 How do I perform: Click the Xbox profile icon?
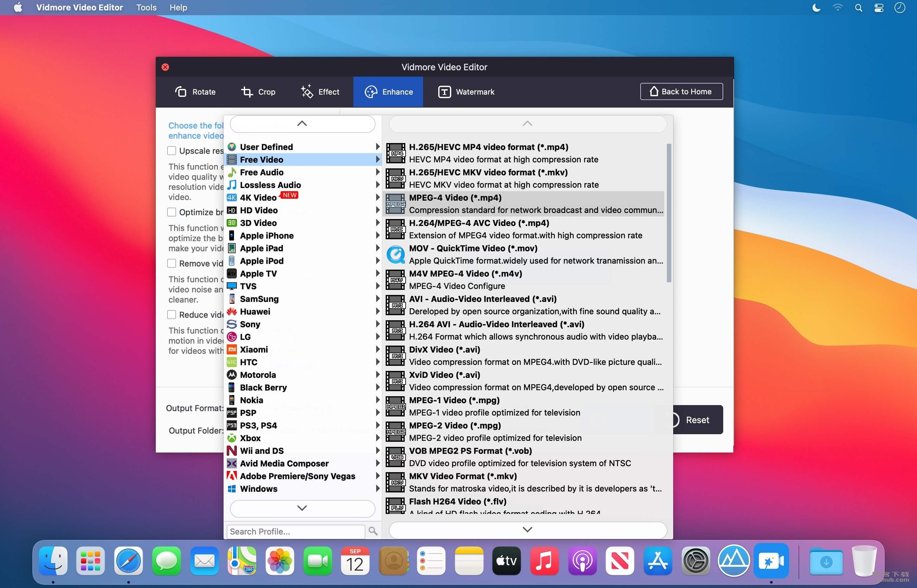[x=231, y=438]
